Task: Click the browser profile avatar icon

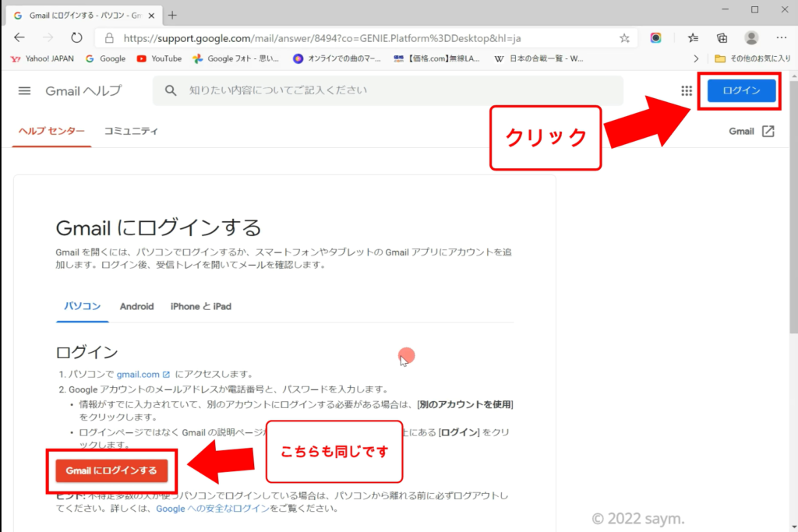Action: click(x=751, y=37)
